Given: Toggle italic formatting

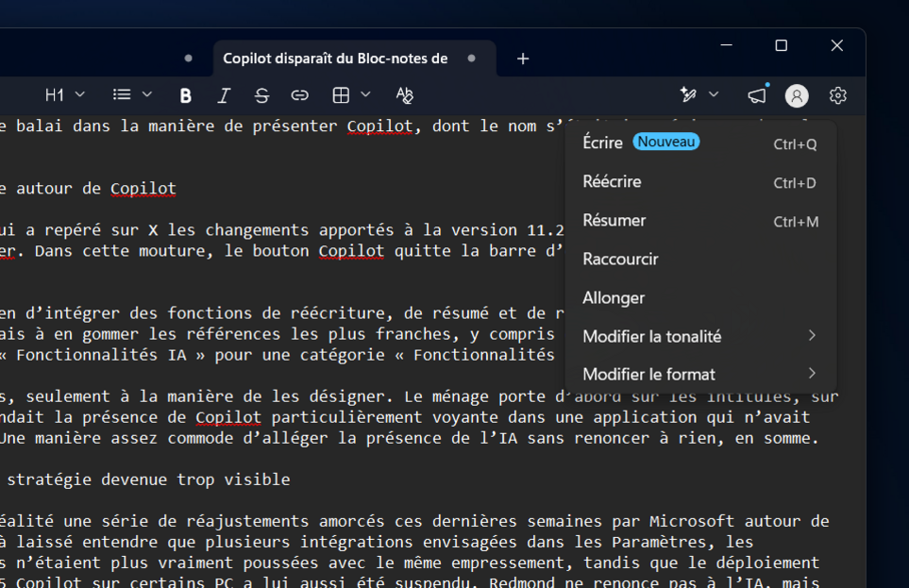Looking at the screenshot, I should [x=223, y=94].
